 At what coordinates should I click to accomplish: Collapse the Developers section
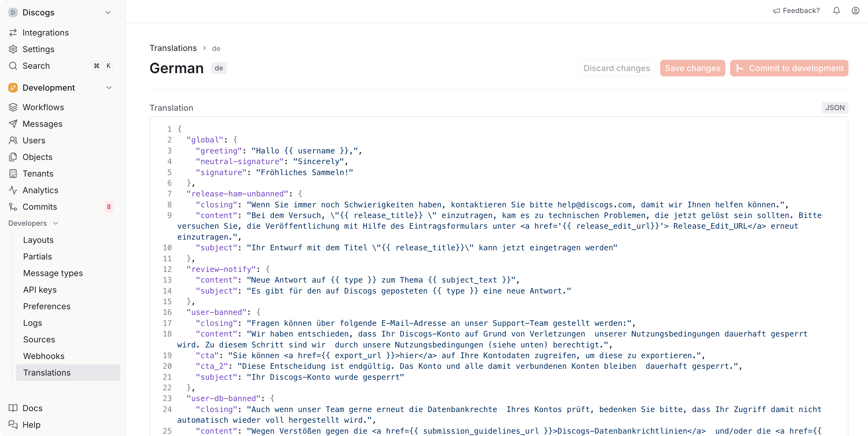(x=56, y=223)
